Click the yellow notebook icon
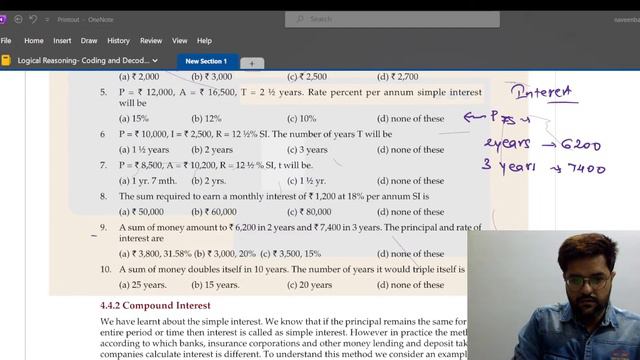 (x=5, y=60)
